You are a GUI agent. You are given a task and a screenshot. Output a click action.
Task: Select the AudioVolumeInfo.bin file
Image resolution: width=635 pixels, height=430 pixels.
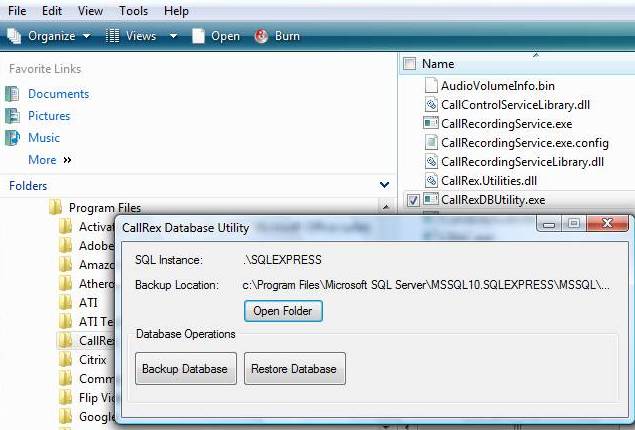click(x=498, y=86)
